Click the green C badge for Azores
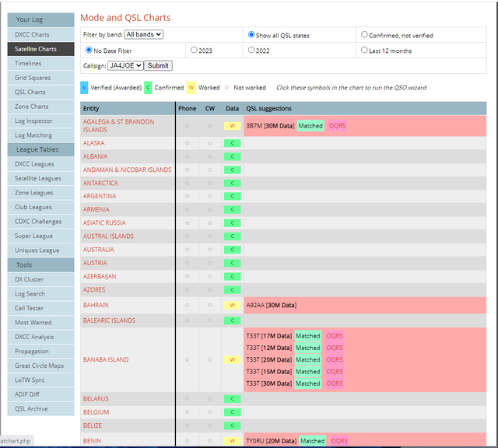498x448 pixels. point(232,290)
